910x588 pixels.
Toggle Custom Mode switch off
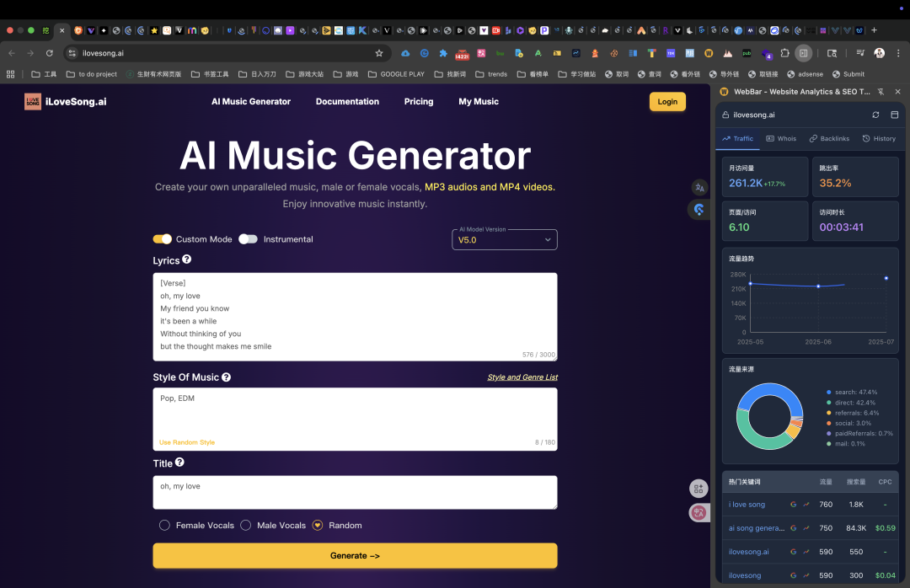pyautogui.click(x=163, y=239)
